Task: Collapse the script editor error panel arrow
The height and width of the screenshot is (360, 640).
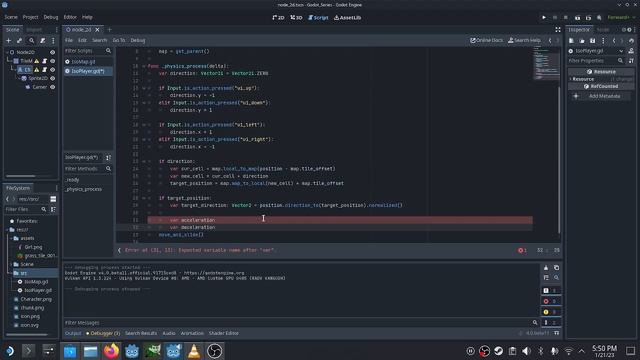Action: pos(119,250)
